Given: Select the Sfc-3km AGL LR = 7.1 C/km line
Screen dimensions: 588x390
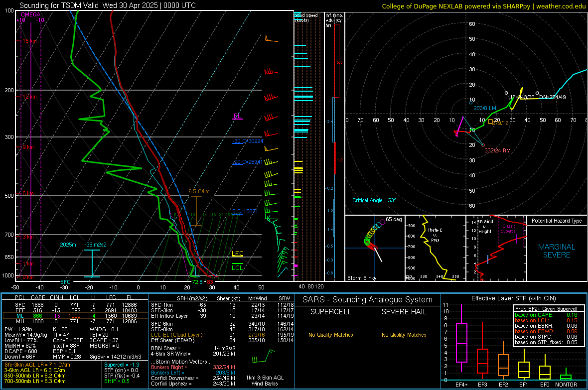Looking at the screenshot, I should click(x=37, y=365).
